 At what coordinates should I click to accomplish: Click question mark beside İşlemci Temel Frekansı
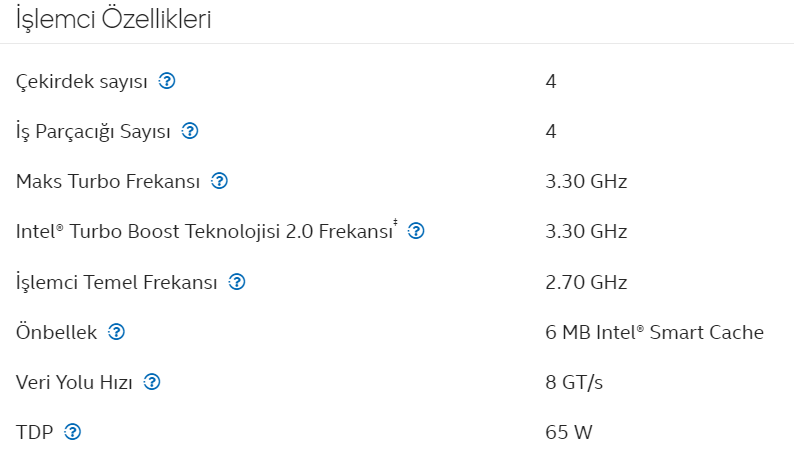(x=236, y=282)
